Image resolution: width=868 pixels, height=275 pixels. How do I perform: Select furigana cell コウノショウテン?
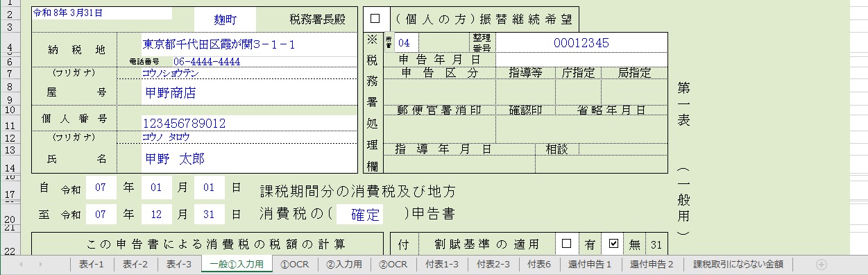pyautogui.click(x=250, y=72)
